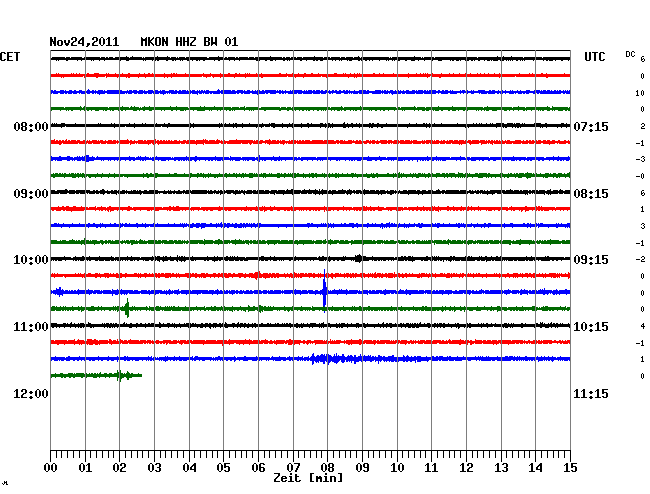Click minute tick label 11

pos(431,468)
